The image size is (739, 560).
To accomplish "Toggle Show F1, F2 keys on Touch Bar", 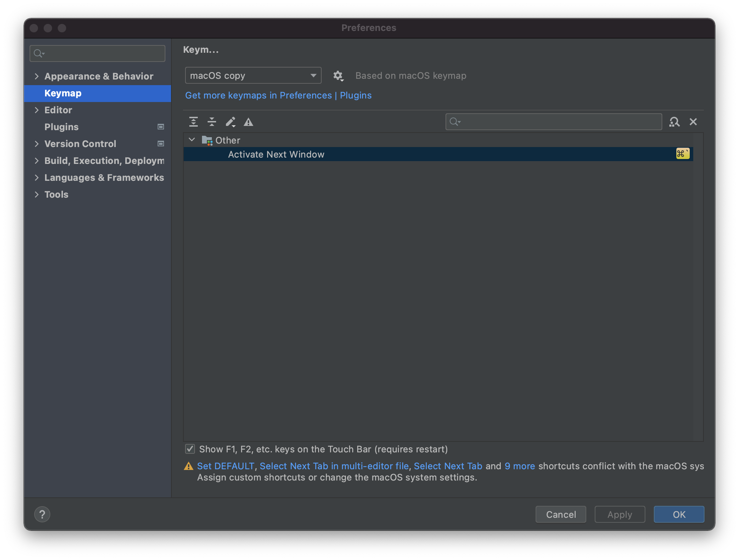I will [190, 449].
